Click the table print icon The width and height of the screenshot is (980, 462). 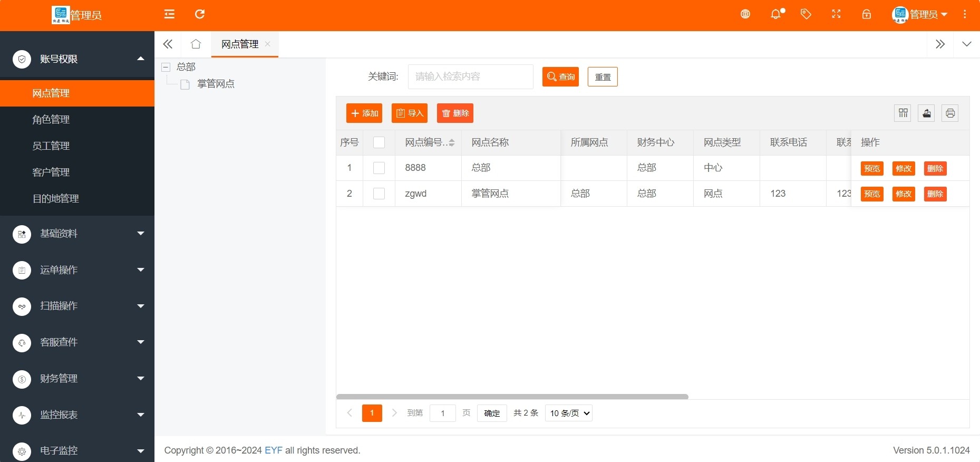(950, 113)
